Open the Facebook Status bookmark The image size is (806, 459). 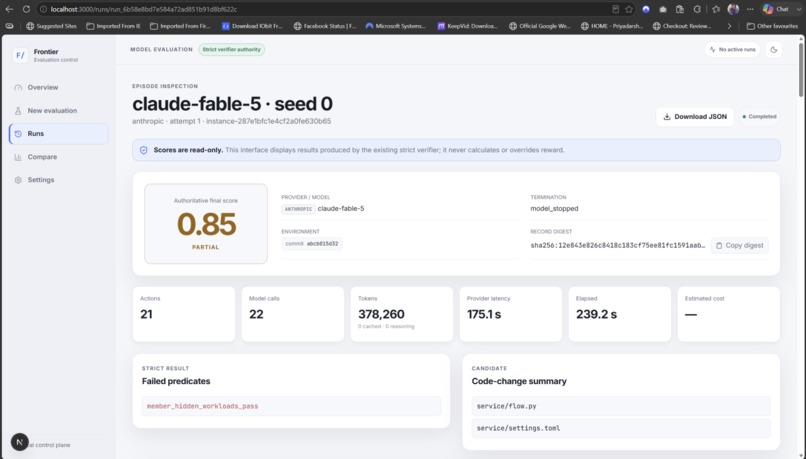coord(324,26)
